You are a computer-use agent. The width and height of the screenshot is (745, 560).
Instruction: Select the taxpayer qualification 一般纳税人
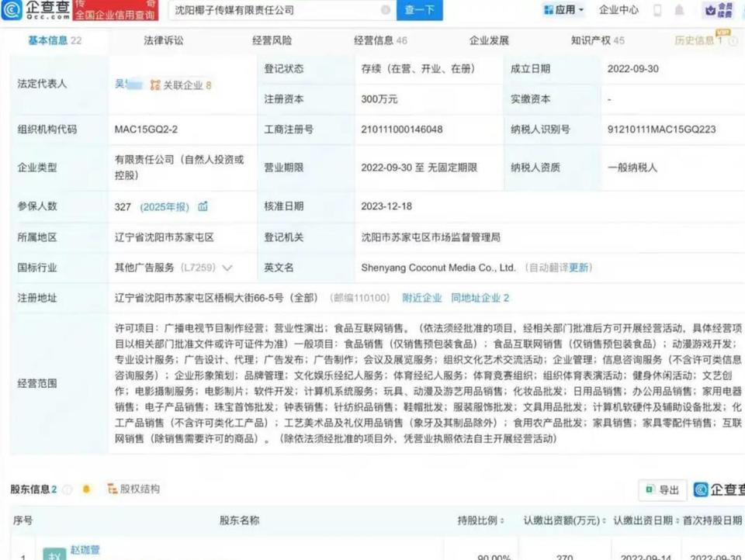tap(632, 168)
